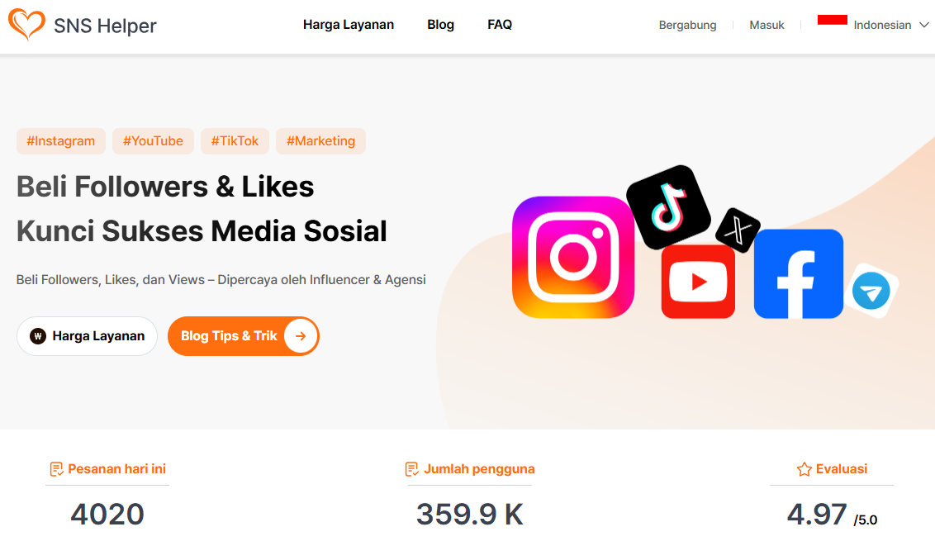Select the #Instagram hashtag tag
Viewport: 935px width, 560px height.
click(61, 141)
